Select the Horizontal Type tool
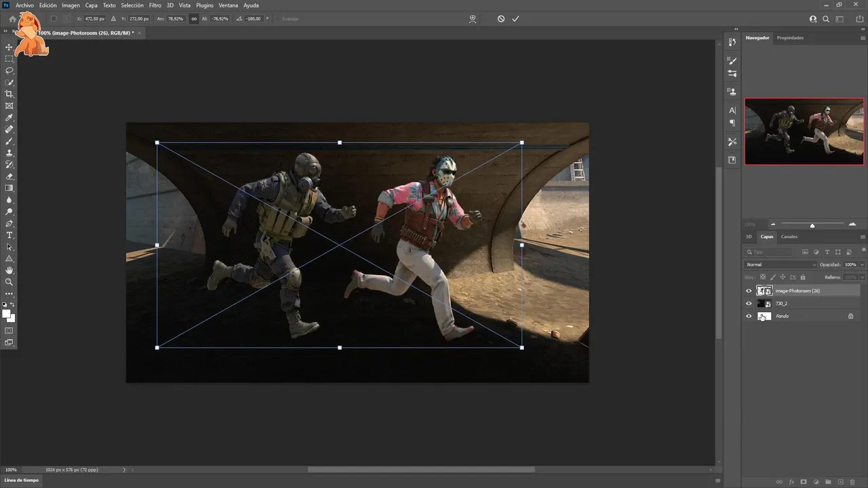This screenshot has height=488, width=868. (x=9, y=235)
